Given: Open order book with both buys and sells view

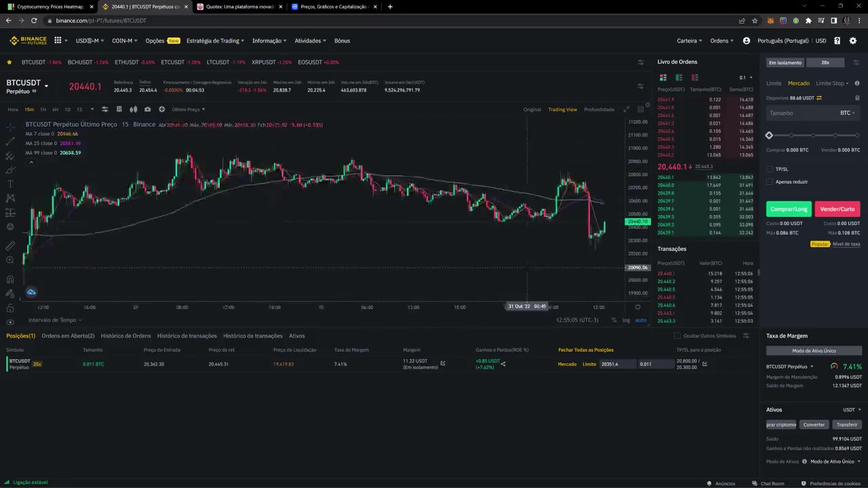Looking at the screenshot, I should [663, 77].
